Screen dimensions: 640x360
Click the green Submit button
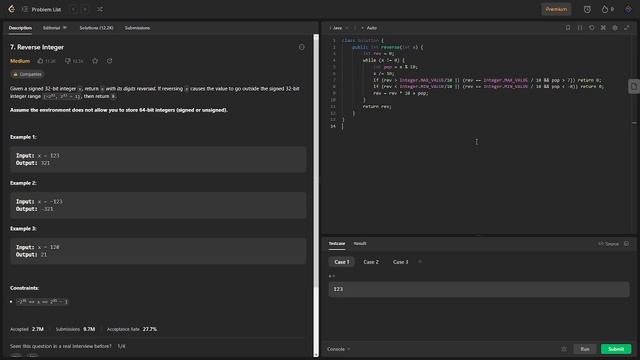[616, 349]
